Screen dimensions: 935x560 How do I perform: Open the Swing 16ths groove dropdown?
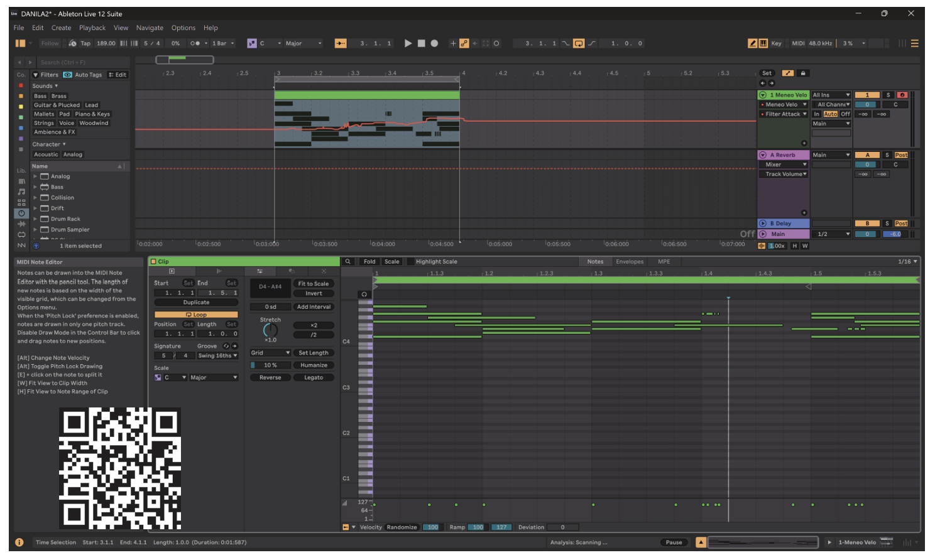tap(217, 355)
